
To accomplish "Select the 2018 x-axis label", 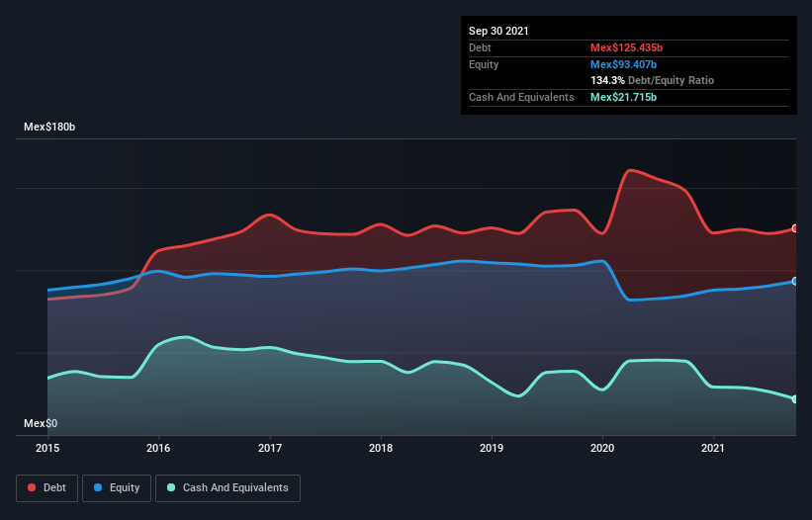I will [x=381, y=448].
